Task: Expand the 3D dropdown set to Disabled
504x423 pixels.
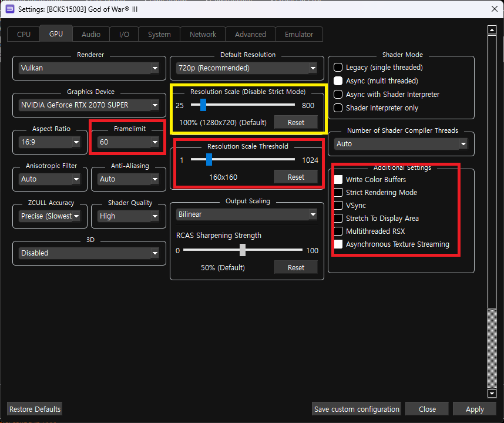Action: coord(89,253)
